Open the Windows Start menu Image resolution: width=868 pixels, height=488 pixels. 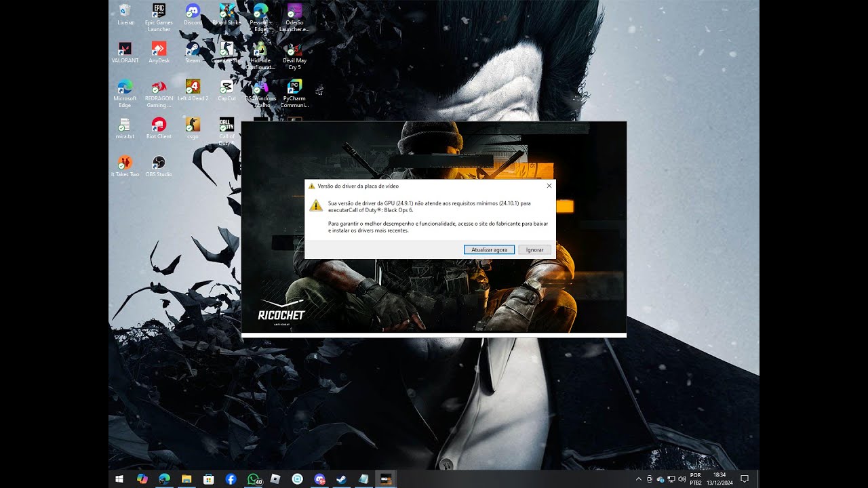119,479
